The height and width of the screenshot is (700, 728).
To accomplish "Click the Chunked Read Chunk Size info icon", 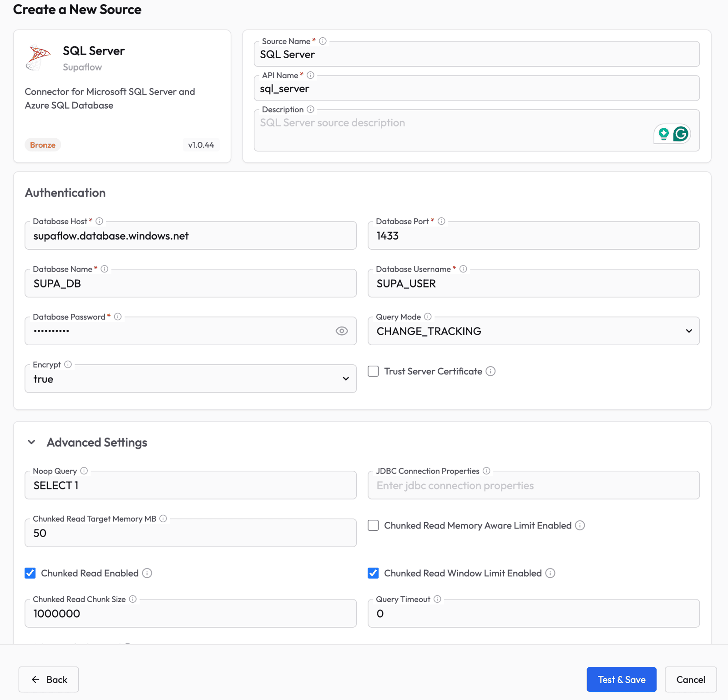I will [x=132, y=599].
